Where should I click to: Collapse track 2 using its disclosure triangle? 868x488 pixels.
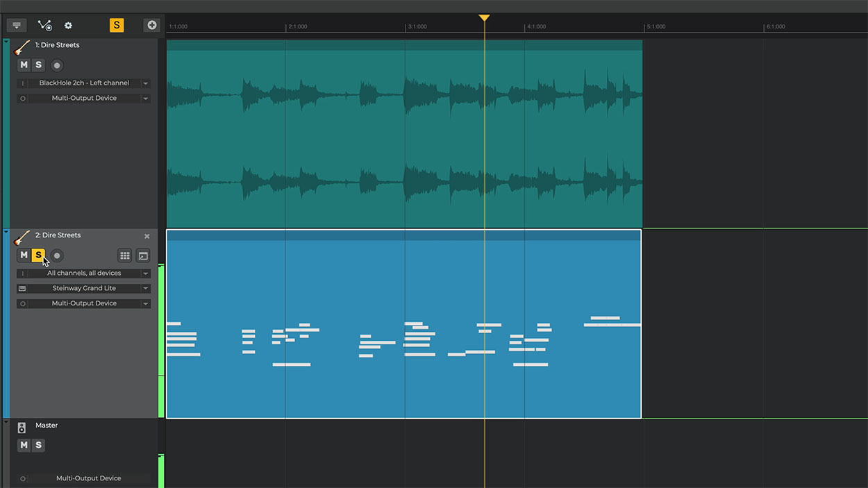[x=6, y=232]
